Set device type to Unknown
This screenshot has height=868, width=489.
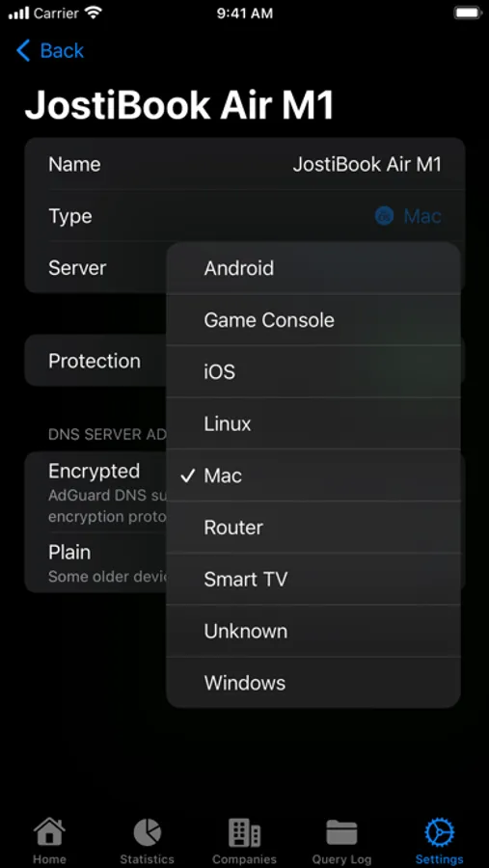coord(313,631)
